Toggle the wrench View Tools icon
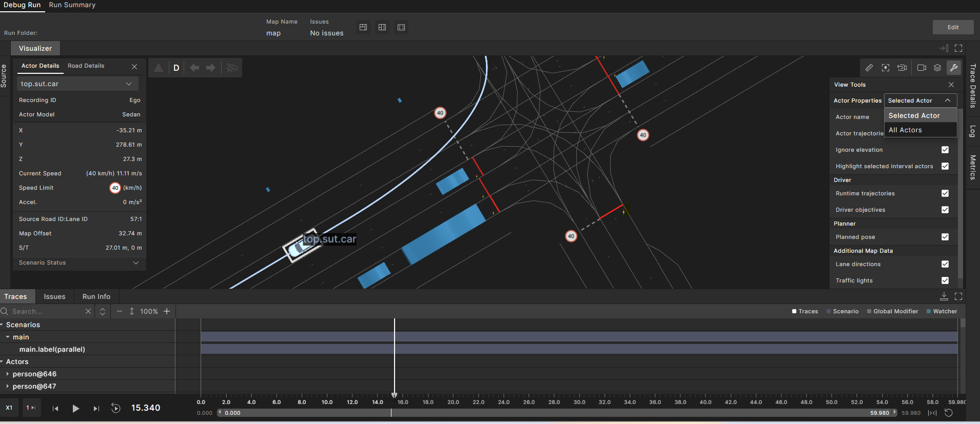The height and width of the screenshot is (424, 980). pyautogui.click(x=954, y=68)
